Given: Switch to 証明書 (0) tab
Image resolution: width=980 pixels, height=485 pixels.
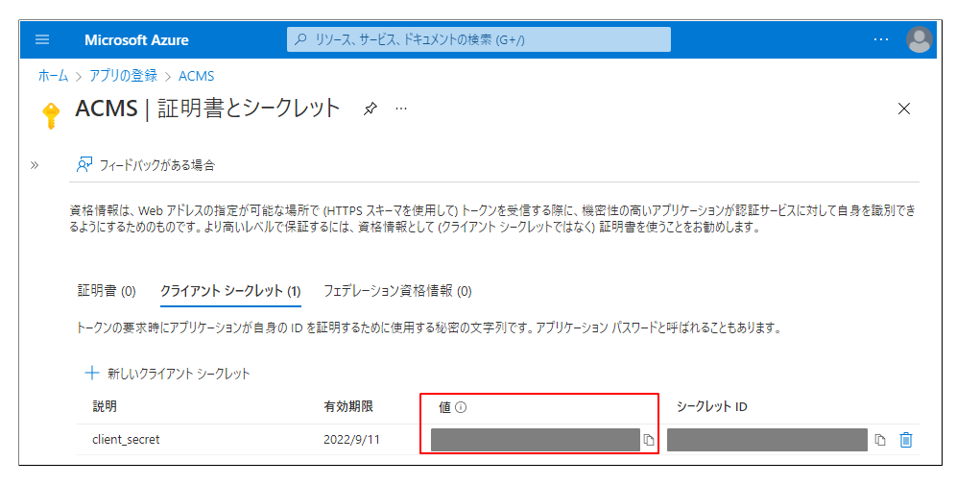Looking at the screenshot, I should pyautogui.click(x=107, y=291).
